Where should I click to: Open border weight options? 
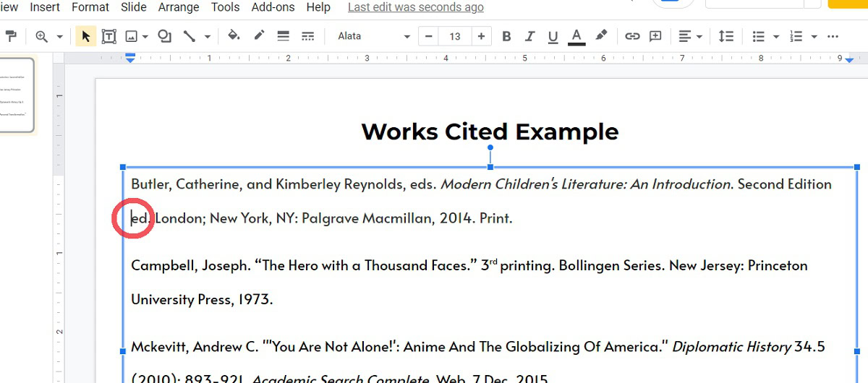pos(283,36)
